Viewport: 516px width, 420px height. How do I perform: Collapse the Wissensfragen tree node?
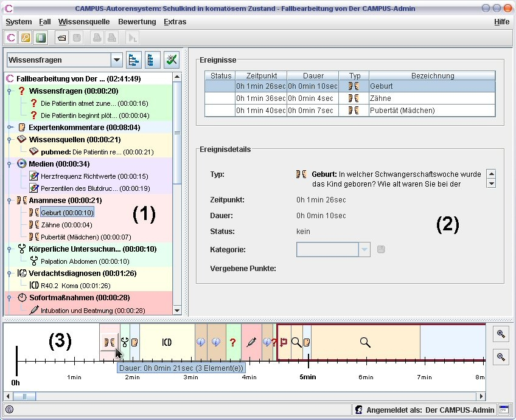pyautogui.click(x=9, y=91)
